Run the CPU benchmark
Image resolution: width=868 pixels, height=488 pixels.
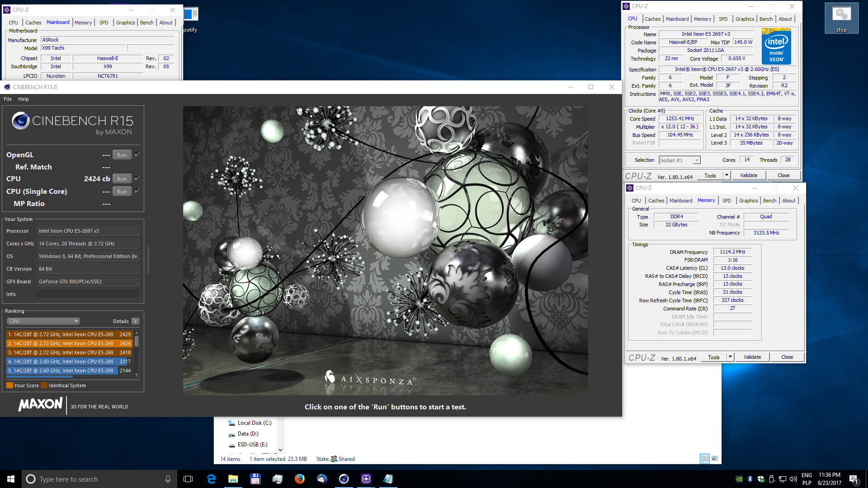pyautogui.click(x=122, y=179)
